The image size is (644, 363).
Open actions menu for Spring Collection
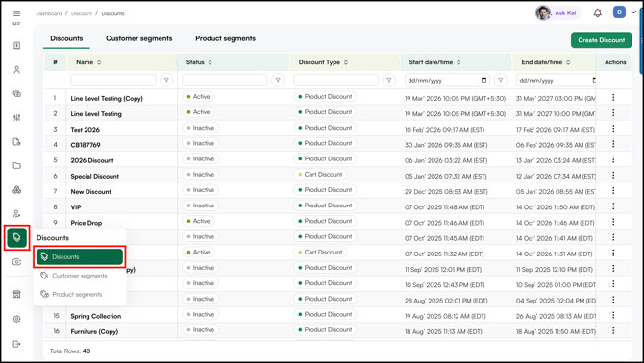point(613,315)
